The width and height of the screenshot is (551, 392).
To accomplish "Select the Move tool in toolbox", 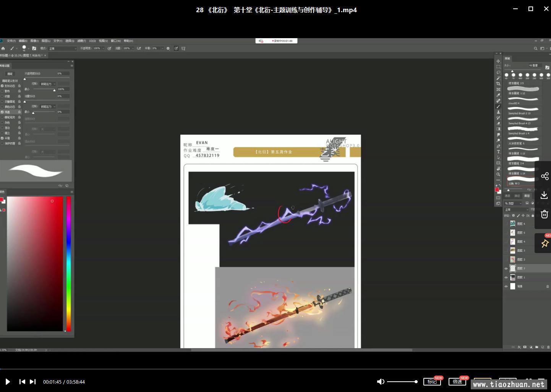I will [x=498, y=61].
